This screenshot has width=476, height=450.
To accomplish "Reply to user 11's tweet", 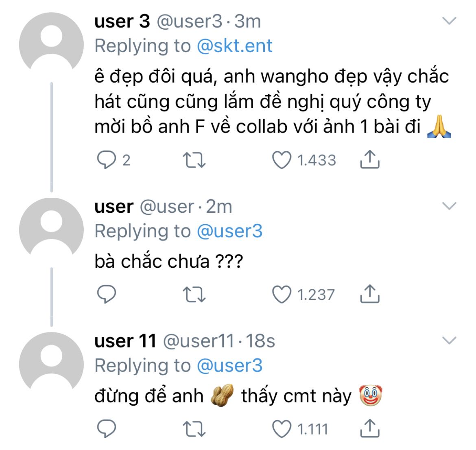I will pyautogui.click(x=106, y=429).
